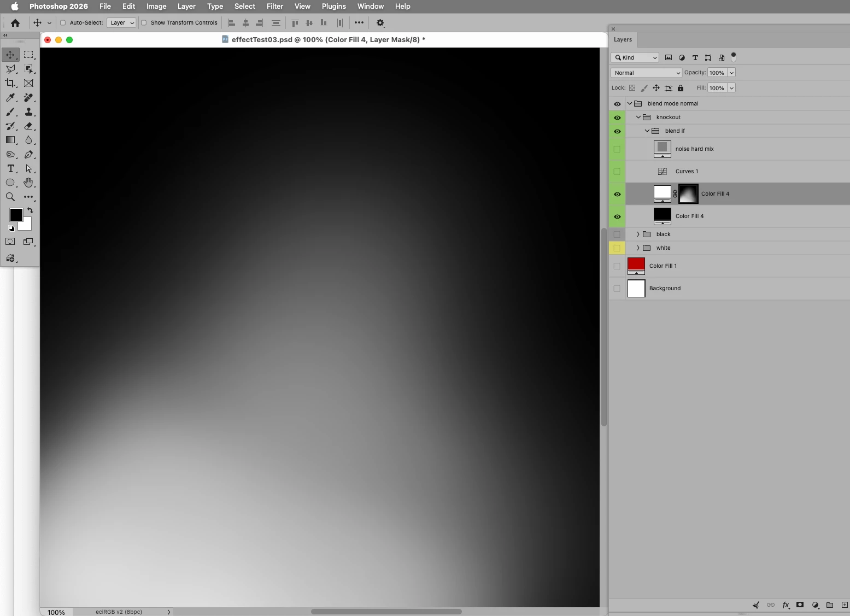This screenshot has width=850, height=616.
Task: Select the Horizontal Type tool
Action: pyautogui.click(x=10, y=168)
